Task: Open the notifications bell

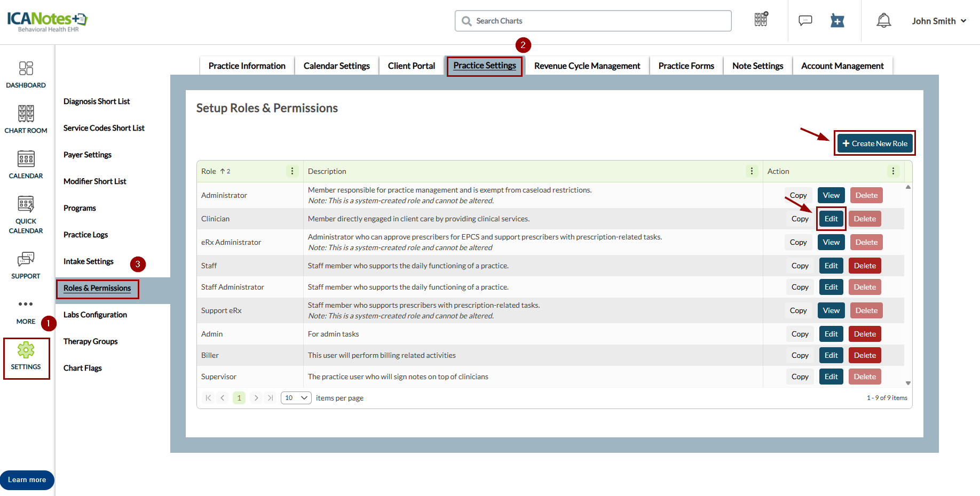Action: [884, 20]
